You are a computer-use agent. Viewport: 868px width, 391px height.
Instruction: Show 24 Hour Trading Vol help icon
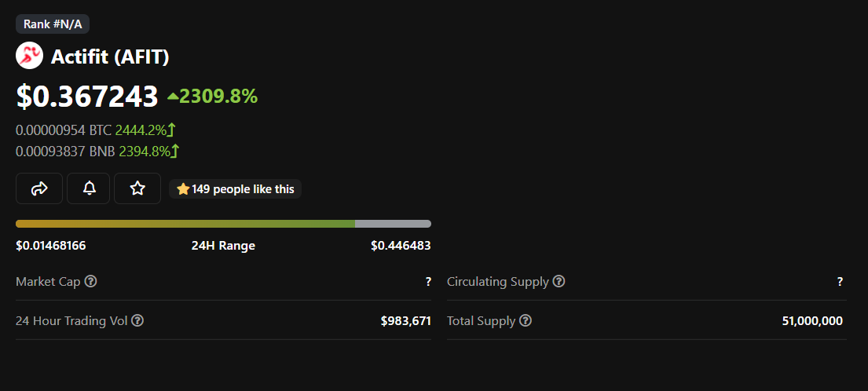(x=137, y=320)
